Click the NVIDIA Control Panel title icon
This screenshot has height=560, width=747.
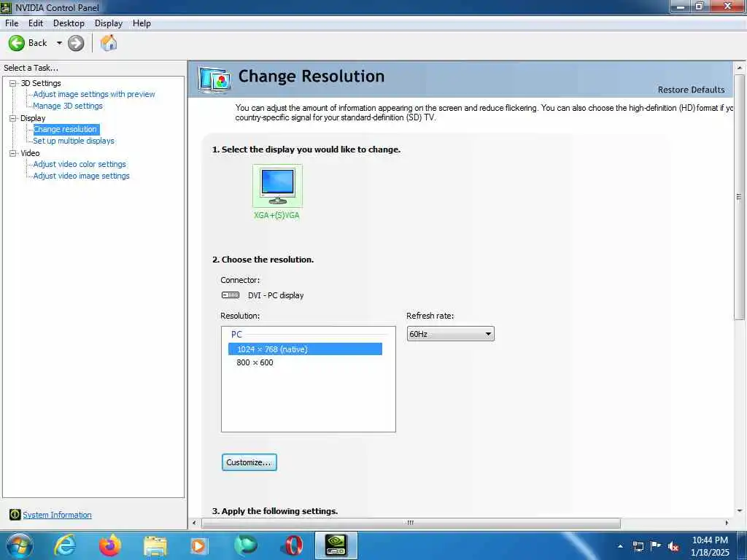click(6, 7)
